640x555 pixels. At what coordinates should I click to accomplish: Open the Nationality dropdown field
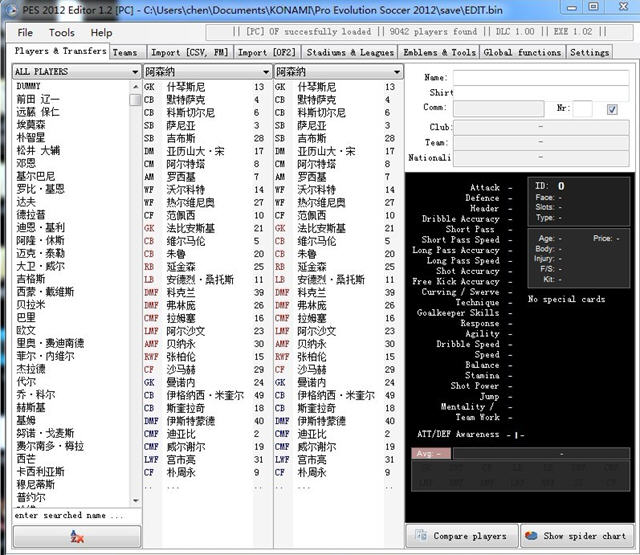541,158
